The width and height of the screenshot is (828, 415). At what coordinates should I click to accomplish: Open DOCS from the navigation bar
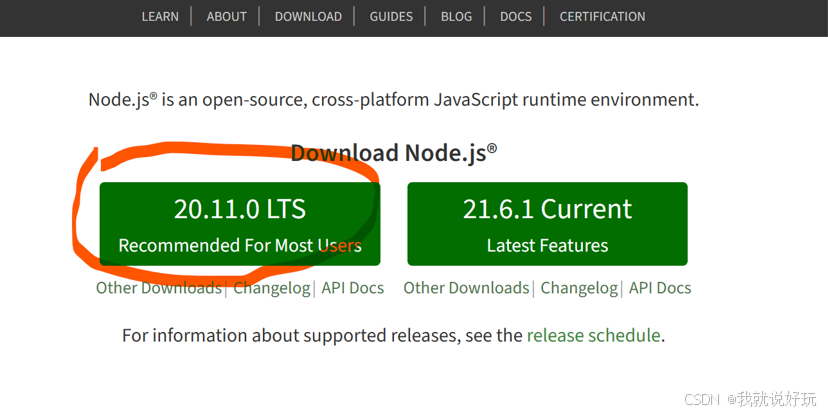click(x=516, y=16)
